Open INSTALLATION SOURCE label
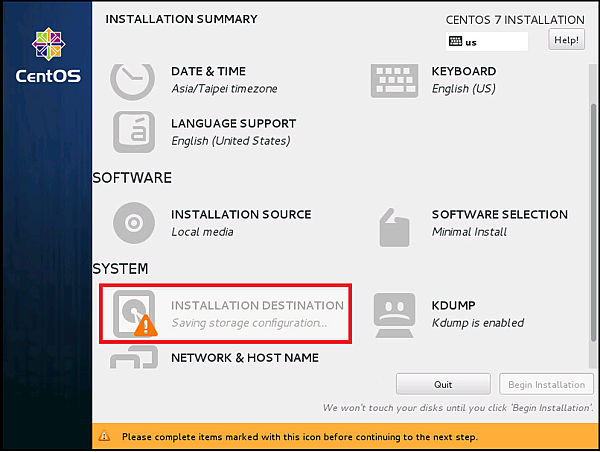Screen dimensions: 600x452 241,214
